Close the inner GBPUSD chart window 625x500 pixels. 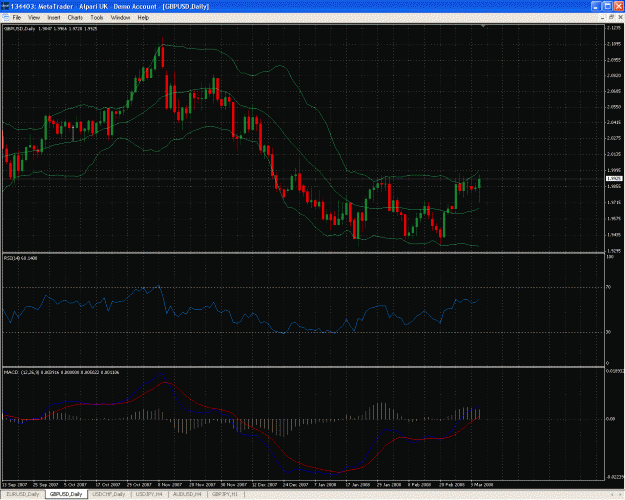click(620, 18)
